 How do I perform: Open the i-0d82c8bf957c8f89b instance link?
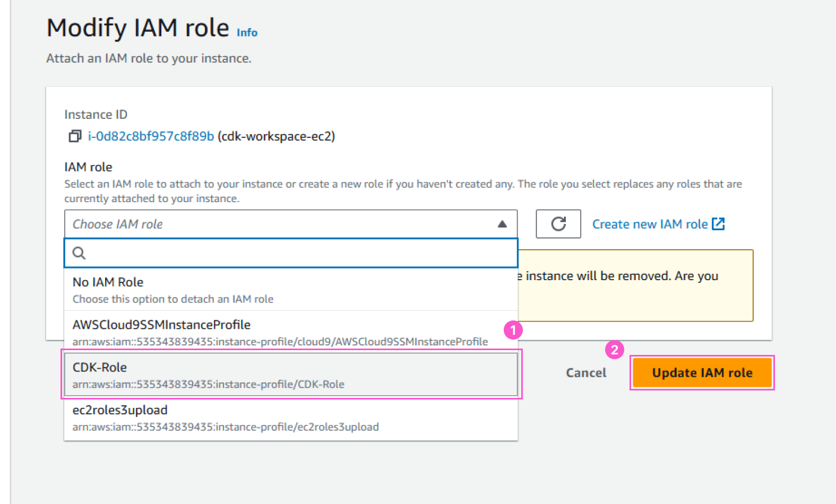click(151, 136)
